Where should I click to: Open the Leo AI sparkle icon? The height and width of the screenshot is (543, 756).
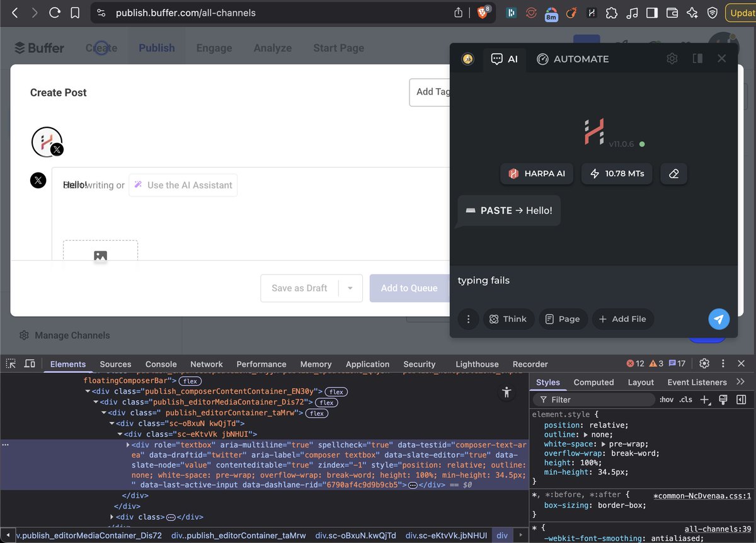coord(692,13)
